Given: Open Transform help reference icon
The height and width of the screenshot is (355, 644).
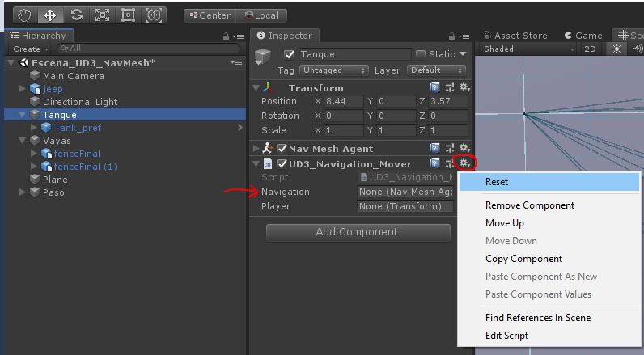Looking at the screenshot, I should [435, 87].
